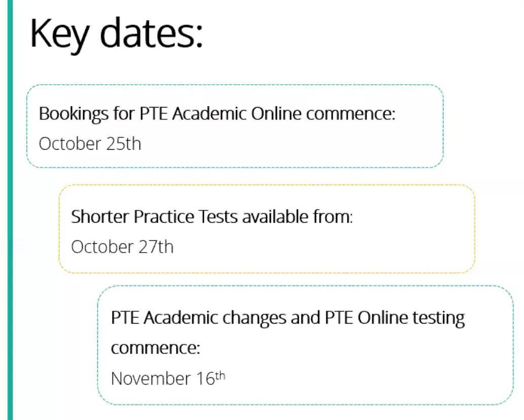524x420 pixels.
Task: Click the superscript 'th' after November 16
Action: click(220, 376)
